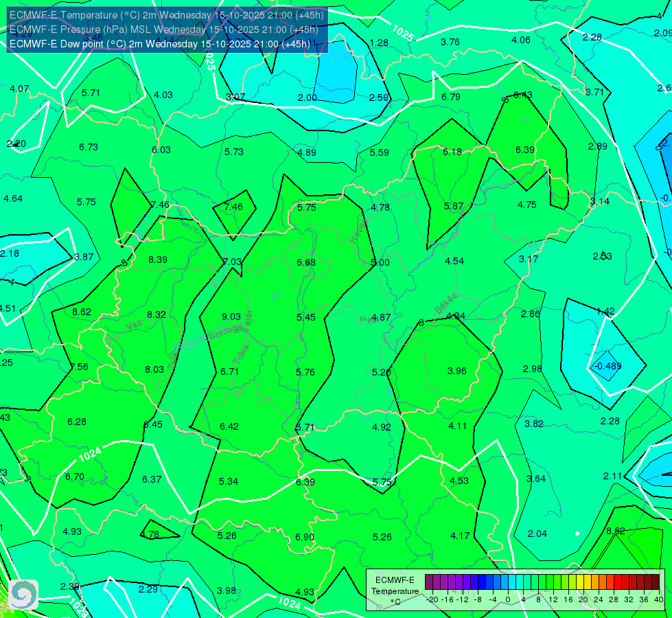Click the 6.42 temperature value
The image size is (672, 618).
point(229,426)
